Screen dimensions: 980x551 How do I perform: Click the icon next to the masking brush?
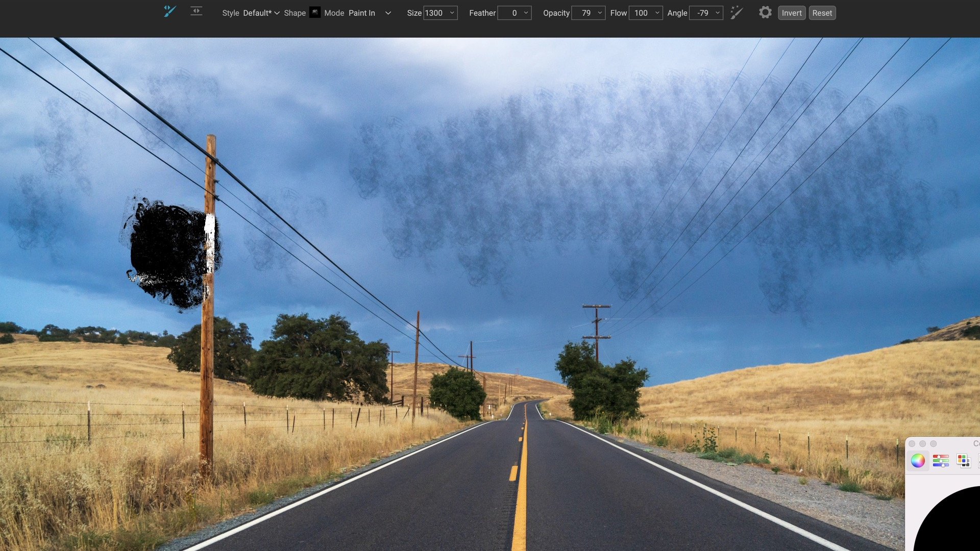tap(197, 11)
